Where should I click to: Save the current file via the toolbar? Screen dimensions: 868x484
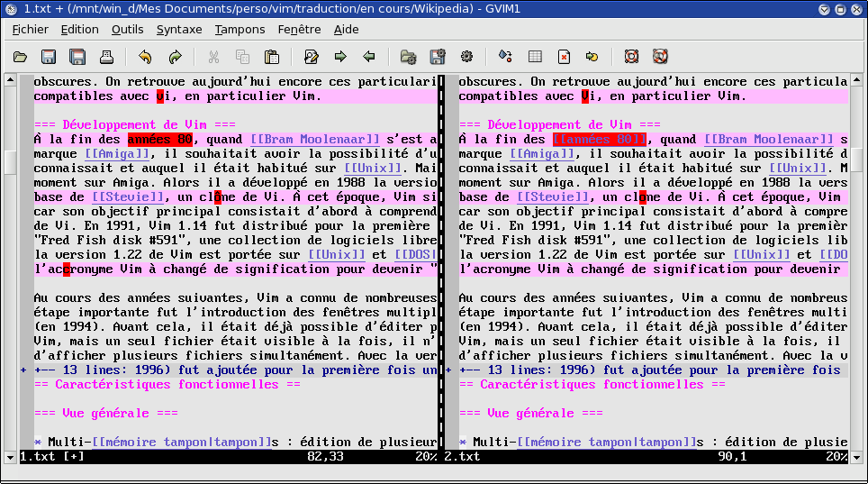point(49,57)
